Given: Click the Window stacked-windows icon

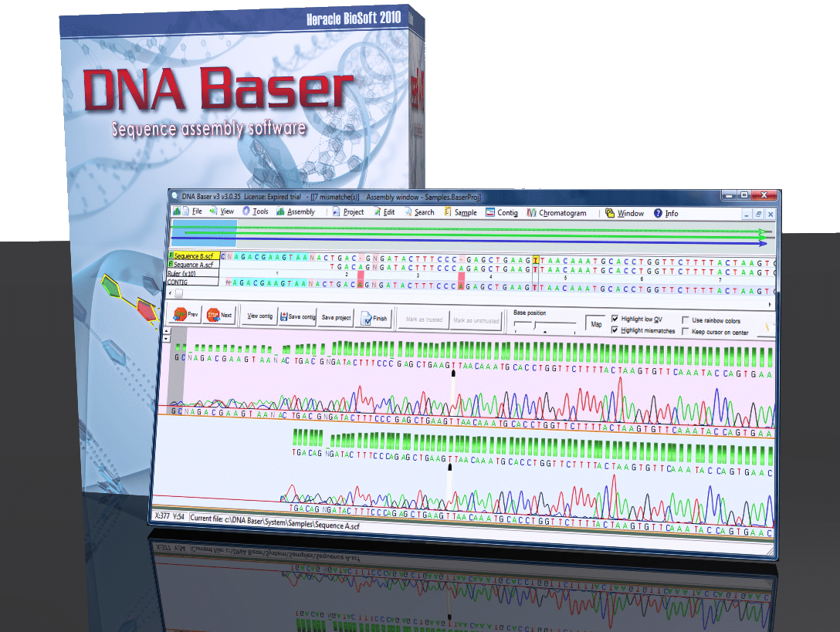Looking at the screenshot, I should [x=610, y=213].
